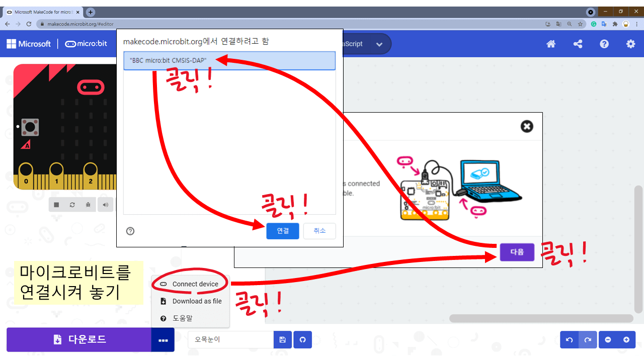Image resolution: width=644 pixels, height=362 pixels.
Task: Open the Chrome three-dot menu
Action: click(636, 24)
